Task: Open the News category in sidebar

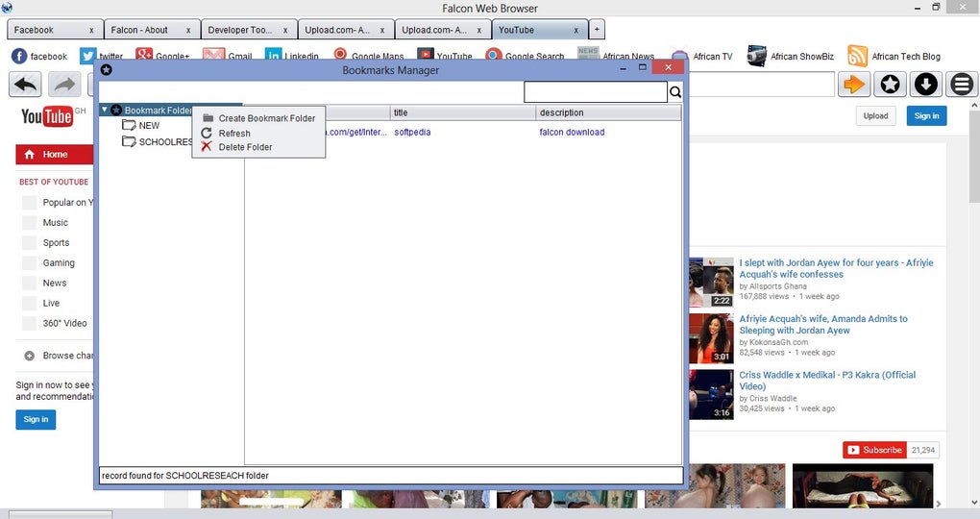Action: (x=55, y=283)
